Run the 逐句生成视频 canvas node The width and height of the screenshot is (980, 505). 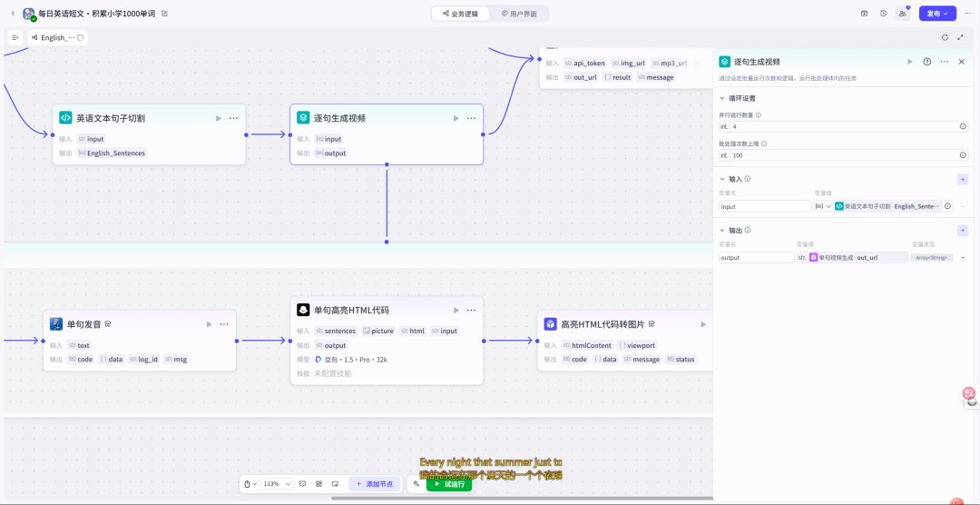point(456,118)
